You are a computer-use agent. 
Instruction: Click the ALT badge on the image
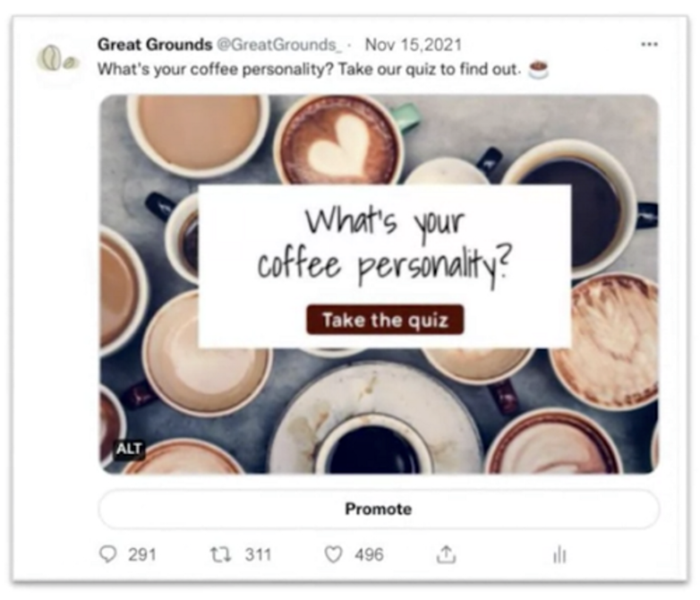[x=129, y=448]
